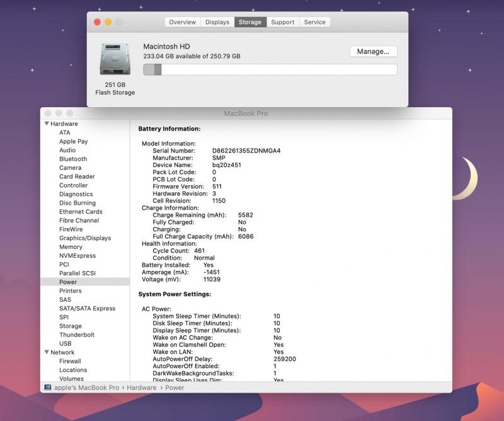Select Disc Burning in the sidebar
504x421 pixels.
(x=77, y=202)
